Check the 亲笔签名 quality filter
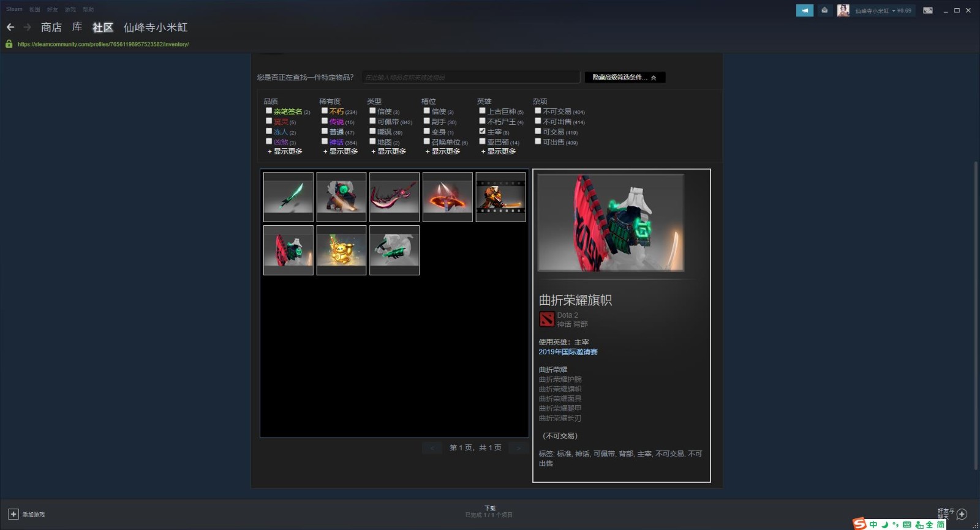Viewport: 980px width, 530px height. [269, 111]
